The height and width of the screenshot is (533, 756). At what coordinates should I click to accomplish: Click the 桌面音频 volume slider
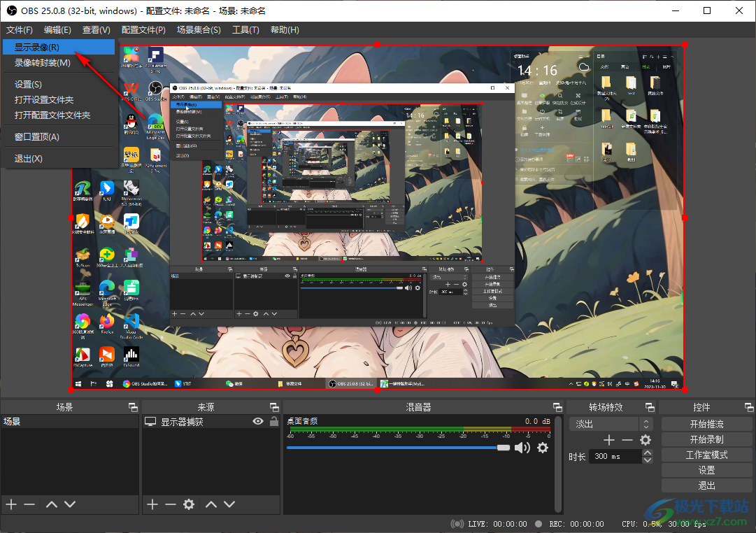coord(398,448)
